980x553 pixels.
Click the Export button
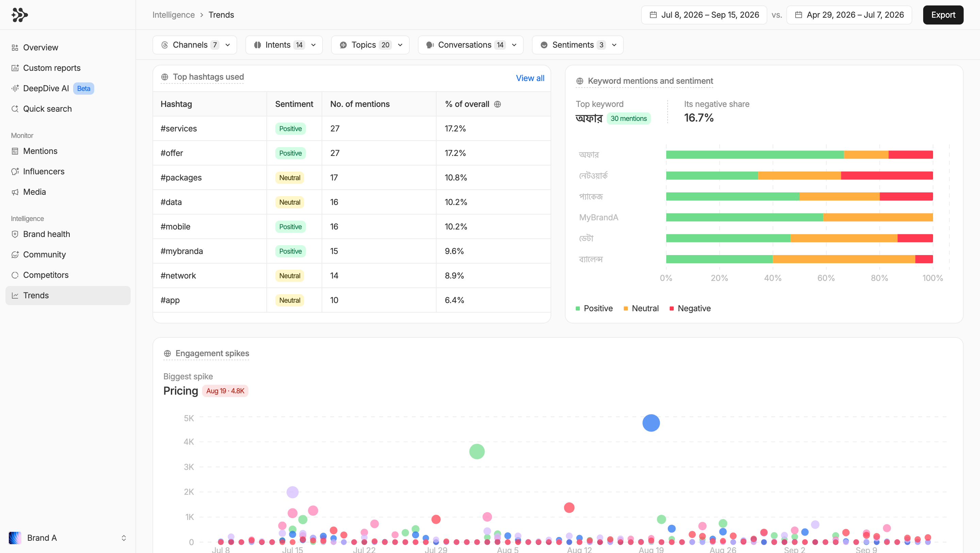click(943, 15)
